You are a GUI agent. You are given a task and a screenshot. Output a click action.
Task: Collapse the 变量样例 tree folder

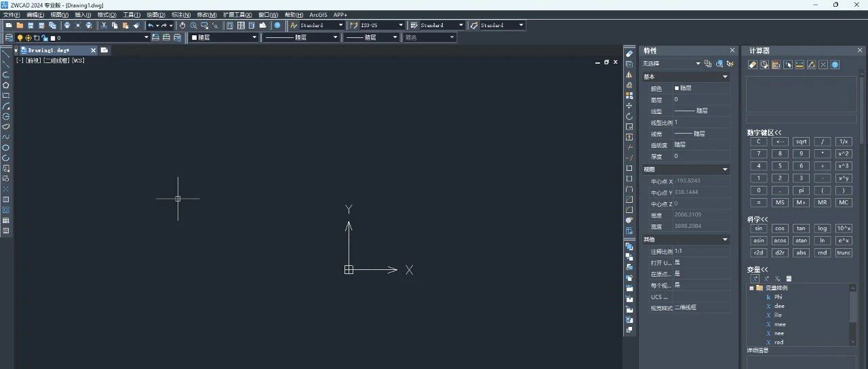[751, 288]
